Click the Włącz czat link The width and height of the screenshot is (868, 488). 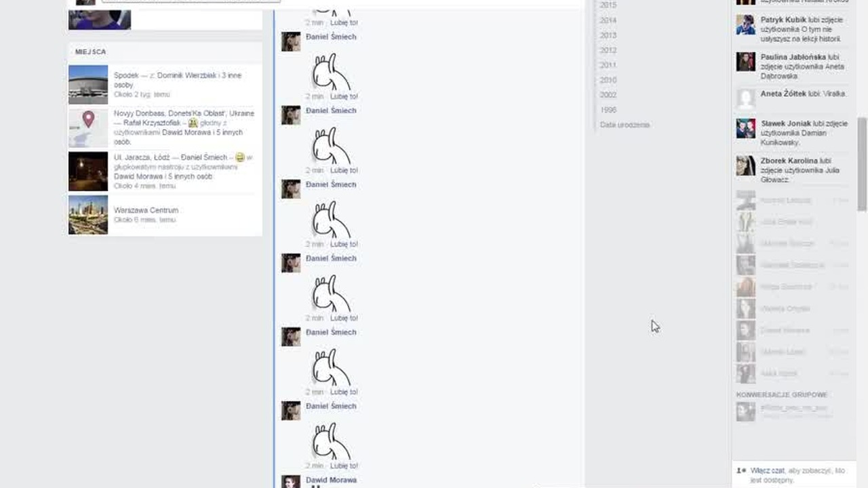tap(766, 470)
